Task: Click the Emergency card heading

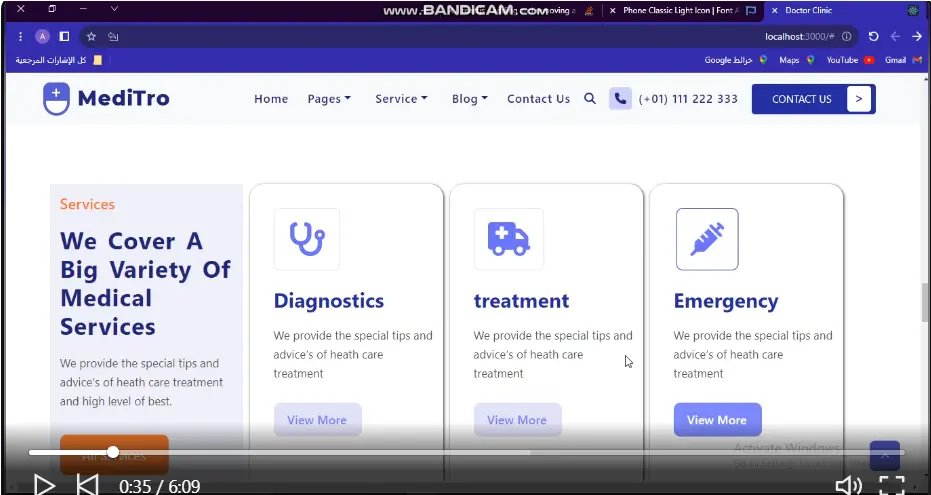Action: [726, 301]
